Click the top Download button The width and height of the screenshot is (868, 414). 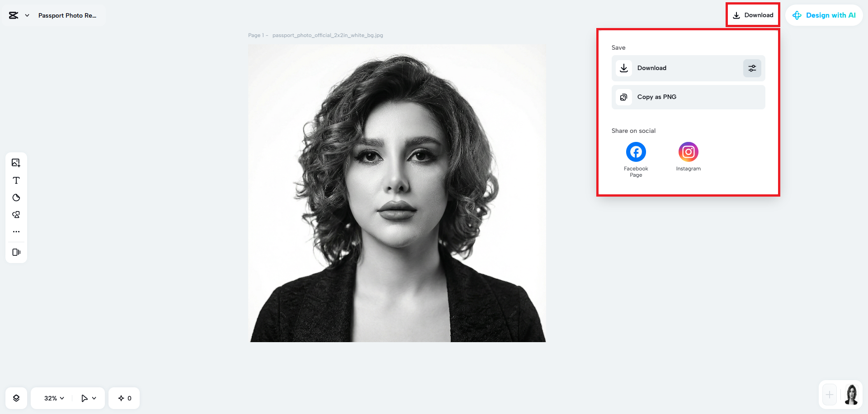753,15
